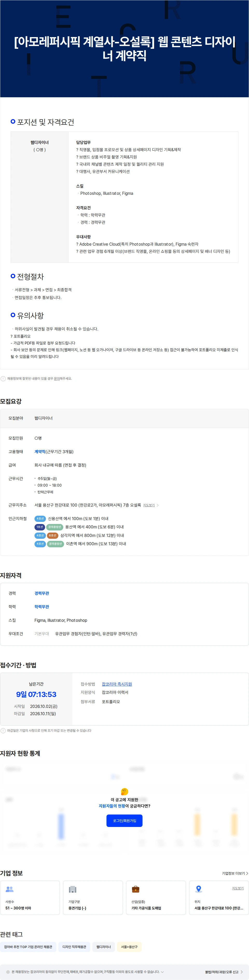249x980 pixels.
Task: Select the 웹디자이너 related tag
Action: click(103, 947)
